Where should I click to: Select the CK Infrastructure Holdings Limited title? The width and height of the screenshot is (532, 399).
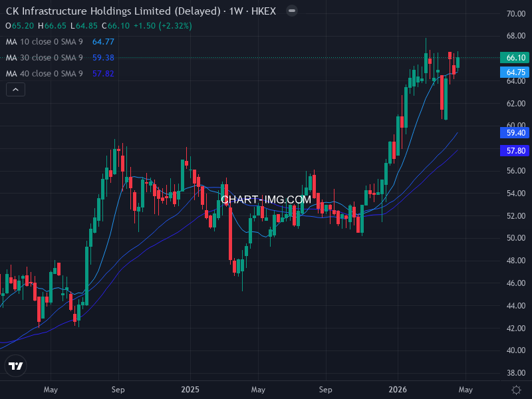141,11
